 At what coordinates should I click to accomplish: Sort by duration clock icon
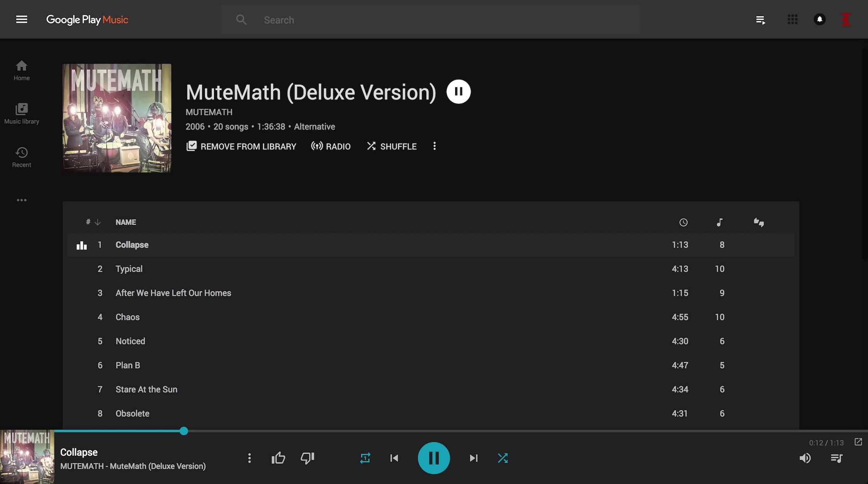coord(683,223)
